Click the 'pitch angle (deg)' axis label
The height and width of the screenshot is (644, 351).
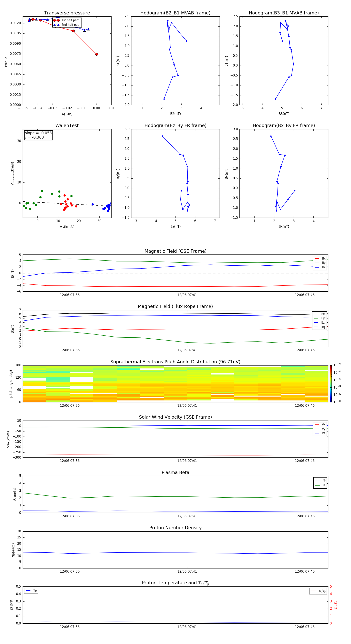tap(11, 384)
